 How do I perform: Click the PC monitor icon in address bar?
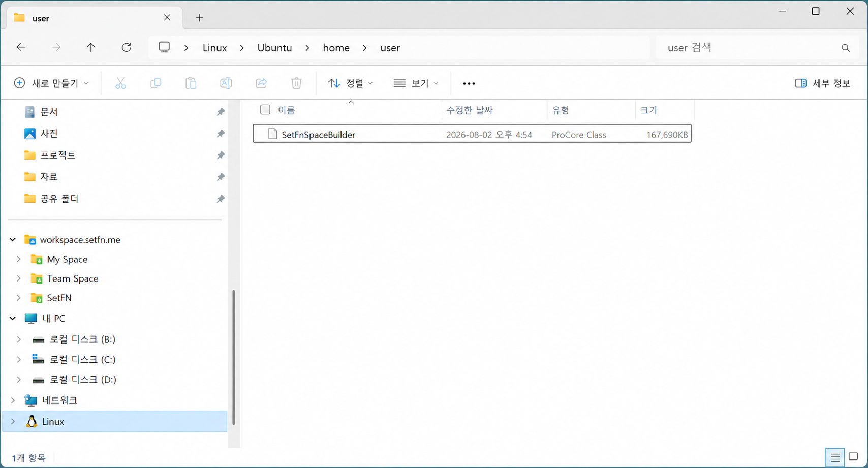click(x=164, y=47)
